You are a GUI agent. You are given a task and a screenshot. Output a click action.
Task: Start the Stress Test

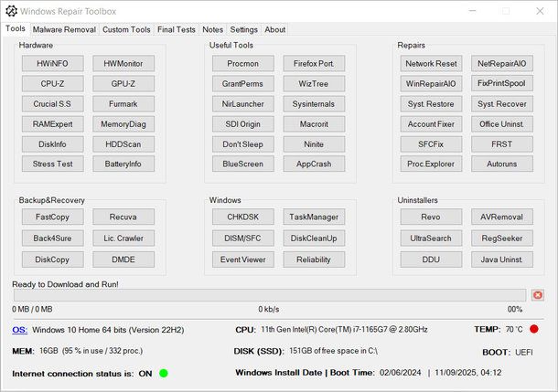click(x=53, y=164)
